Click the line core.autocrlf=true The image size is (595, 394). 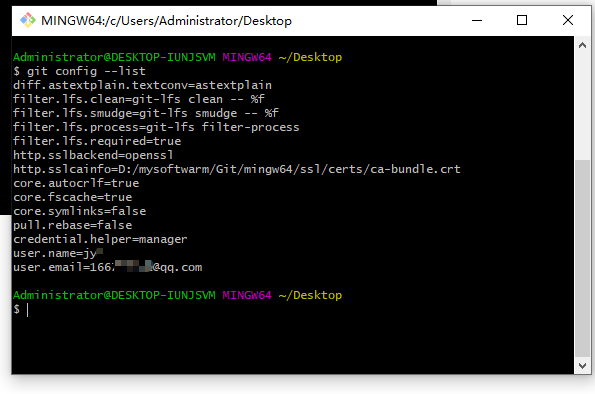click(x=76, y=183)
